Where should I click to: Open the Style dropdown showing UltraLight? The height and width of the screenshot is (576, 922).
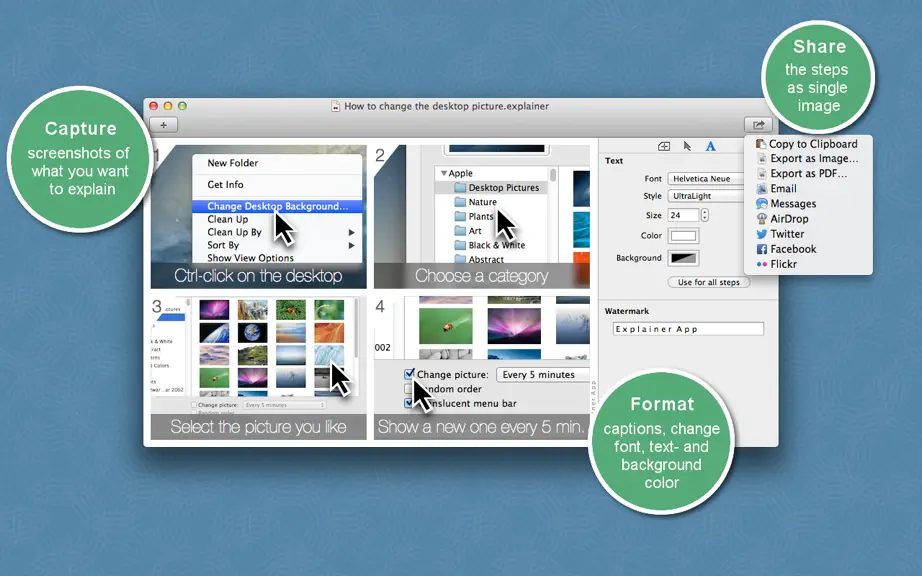tap(706, 196)
